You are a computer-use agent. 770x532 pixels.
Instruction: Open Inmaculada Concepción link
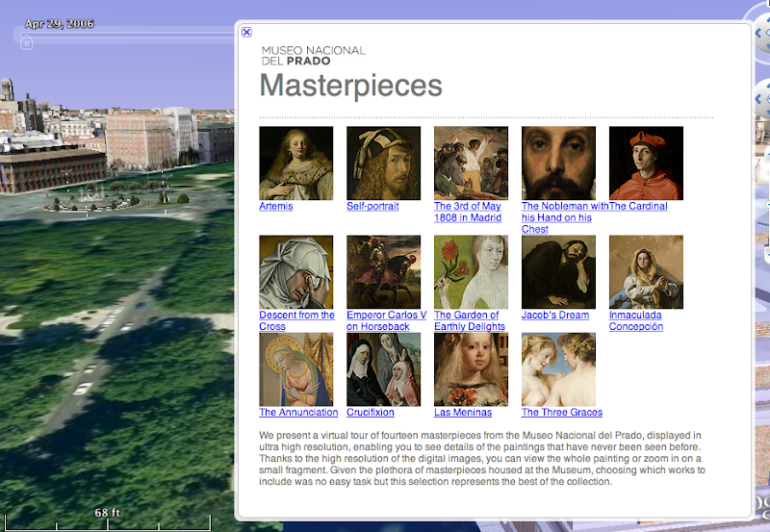(636, 320)
